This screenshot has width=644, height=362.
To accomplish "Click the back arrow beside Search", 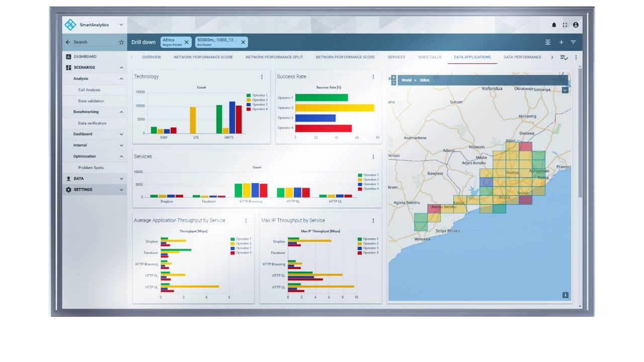I will 68,42.
